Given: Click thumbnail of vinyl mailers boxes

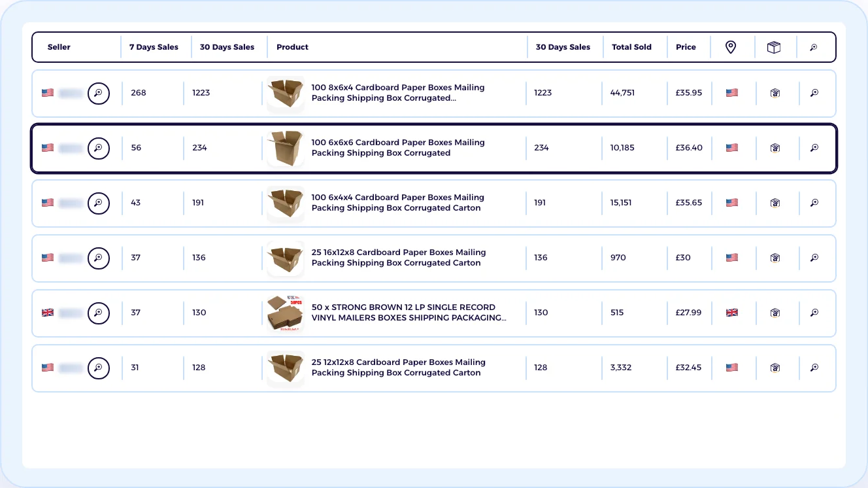Looking at the screenshot, I should point(286,313).
